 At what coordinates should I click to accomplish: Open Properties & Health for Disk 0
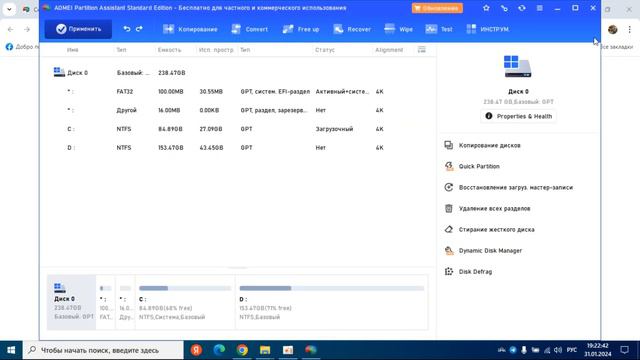click(x=518, y=116)
